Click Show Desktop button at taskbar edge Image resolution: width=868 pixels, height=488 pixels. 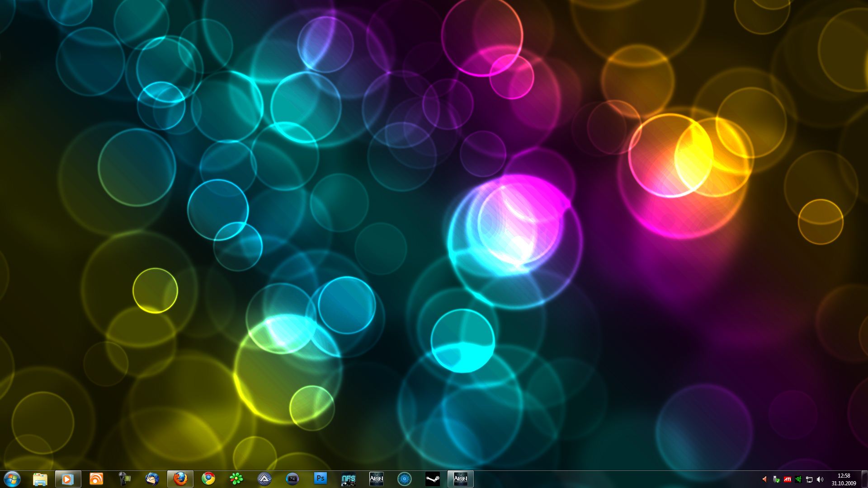coord(864,479)
